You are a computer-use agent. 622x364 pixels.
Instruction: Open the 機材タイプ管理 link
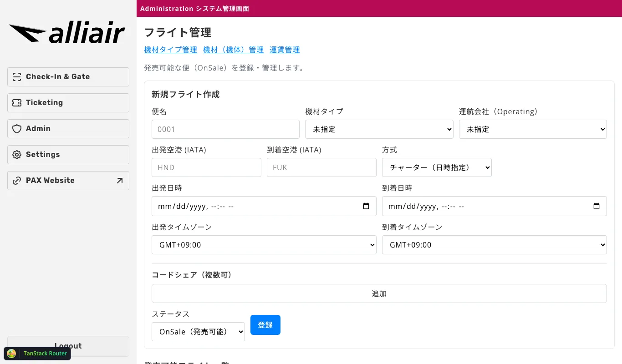pyautogui.click(x=170, y=50)
